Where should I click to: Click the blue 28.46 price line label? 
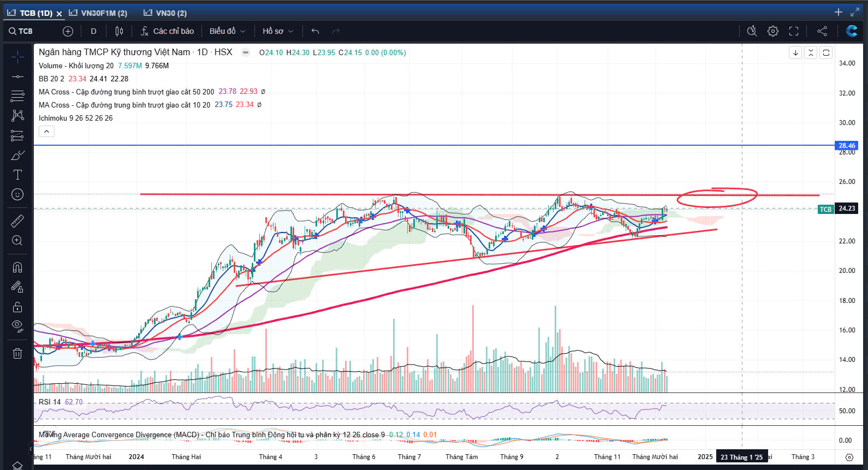[x=847, y=146]
